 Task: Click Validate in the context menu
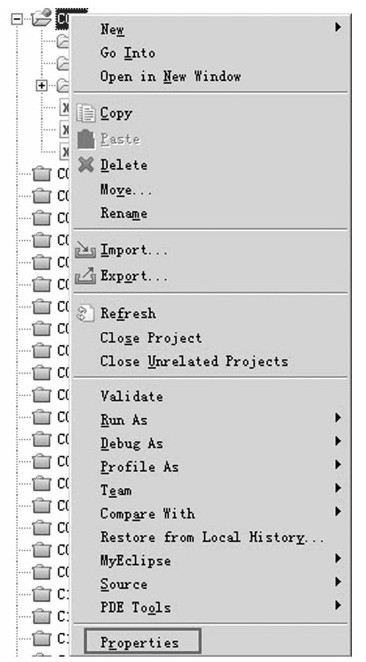[x=132, y=396]
